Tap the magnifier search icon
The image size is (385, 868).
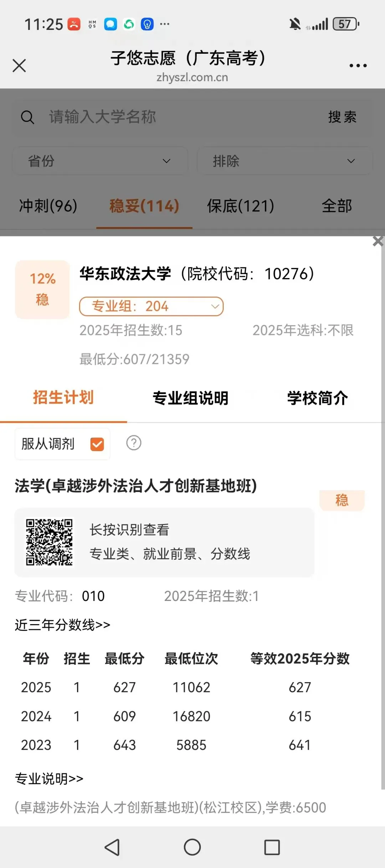[x=27, y=117]
